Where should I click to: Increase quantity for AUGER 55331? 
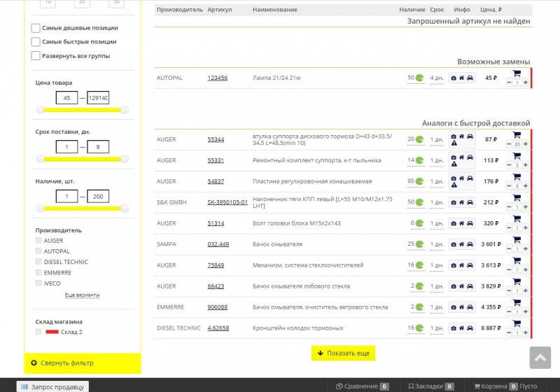pyautogui.click(x=526, y=165)
